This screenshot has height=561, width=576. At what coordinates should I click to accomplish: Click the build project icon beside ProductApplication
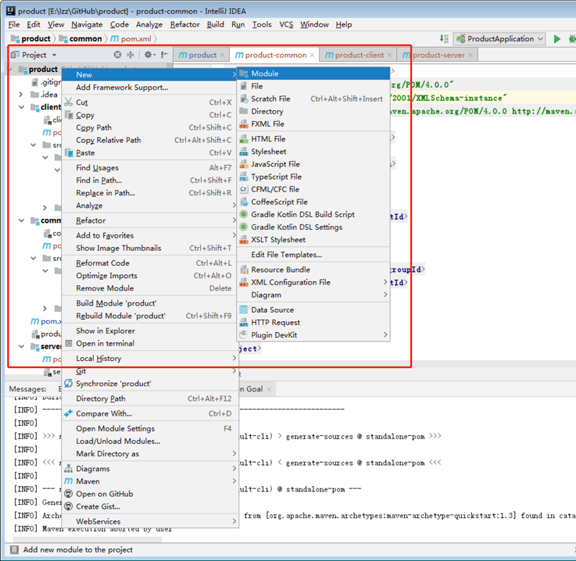(444, 39)
